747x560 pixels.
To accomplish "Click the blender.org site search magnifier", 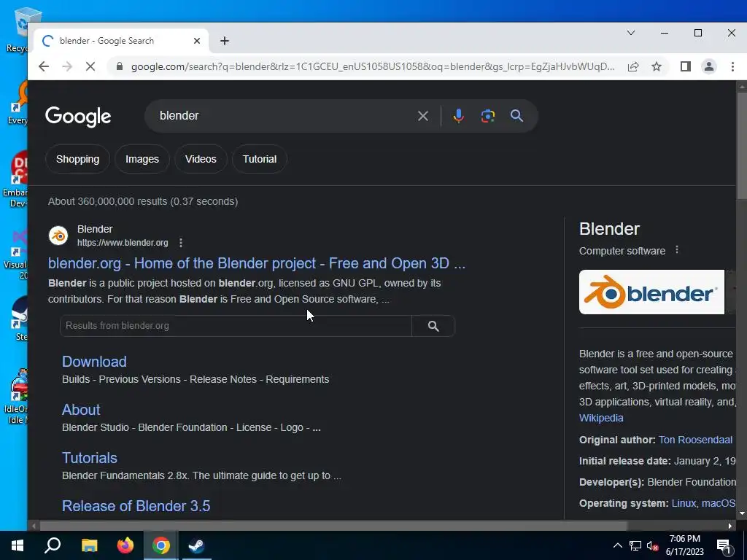I will pos(433,326).
